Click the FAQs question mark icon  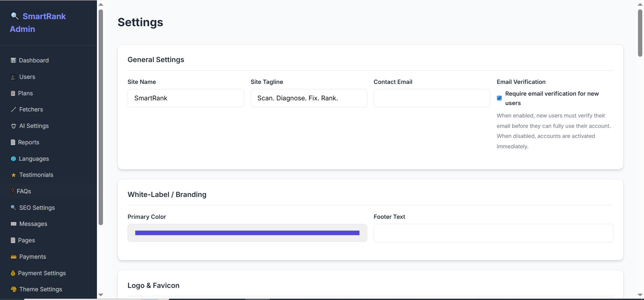[x=12, y=191]
